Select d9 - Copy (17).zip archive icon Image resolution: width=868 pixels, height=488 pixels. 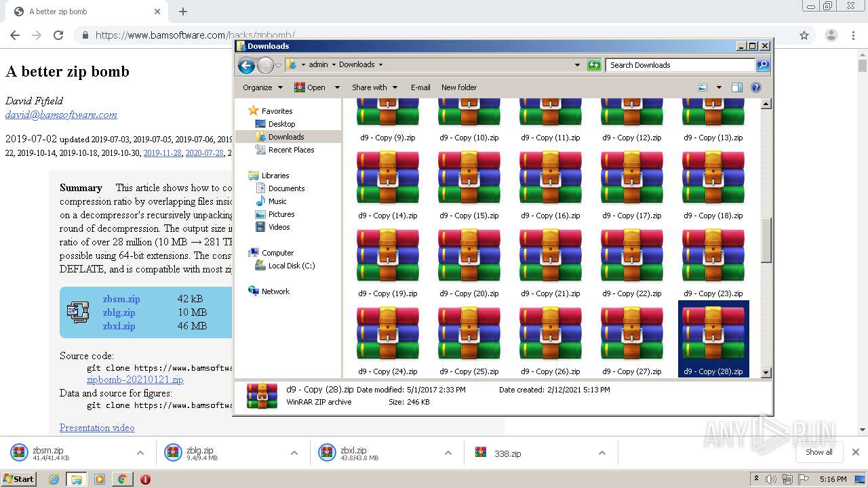click(632, 178)
